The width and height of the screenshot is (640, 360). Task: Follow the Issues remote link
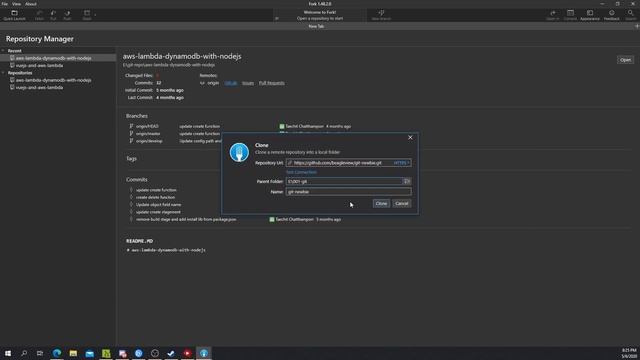pyautogui.click(x=248, y=83)
